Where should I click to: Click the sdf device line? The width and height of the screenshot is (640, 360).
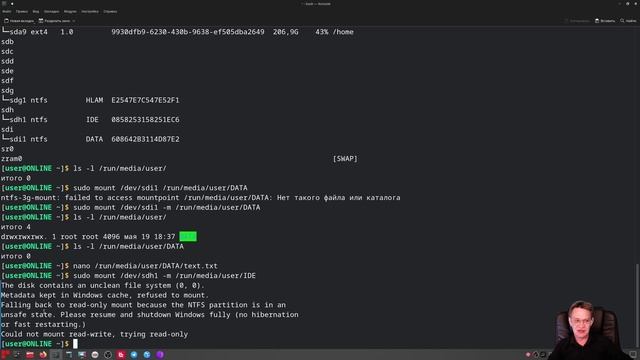(7, 81)
